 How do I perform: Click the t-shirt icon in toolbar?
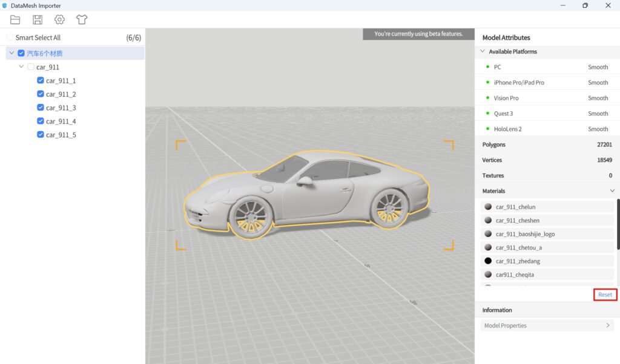click(82, 19)
